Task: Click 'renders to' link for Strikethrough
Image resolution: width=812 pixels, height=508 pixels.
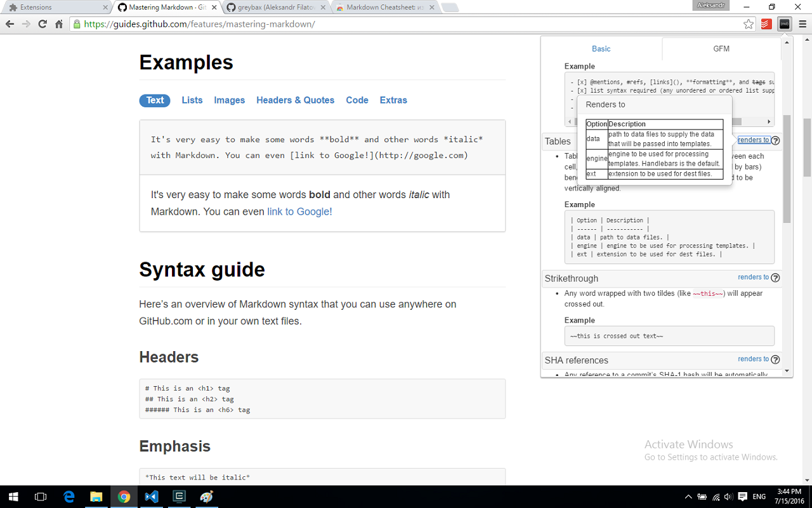Action: click(x=754, y=277)
